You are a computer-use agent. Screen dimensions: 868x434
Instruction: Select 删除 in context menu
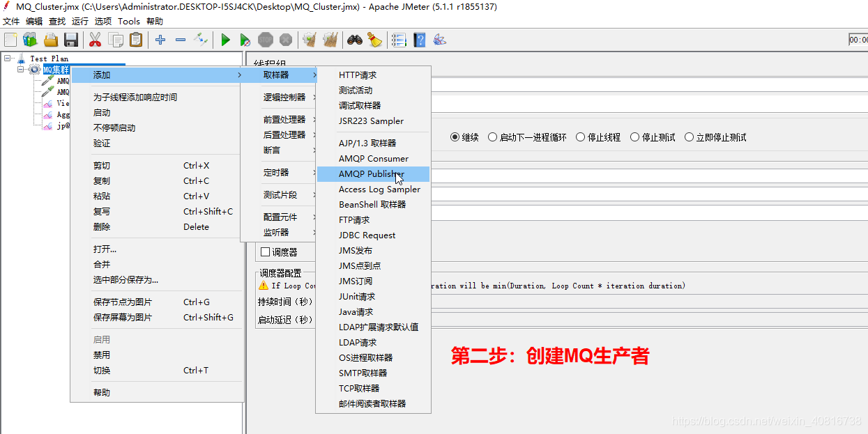tap(157, 226)
